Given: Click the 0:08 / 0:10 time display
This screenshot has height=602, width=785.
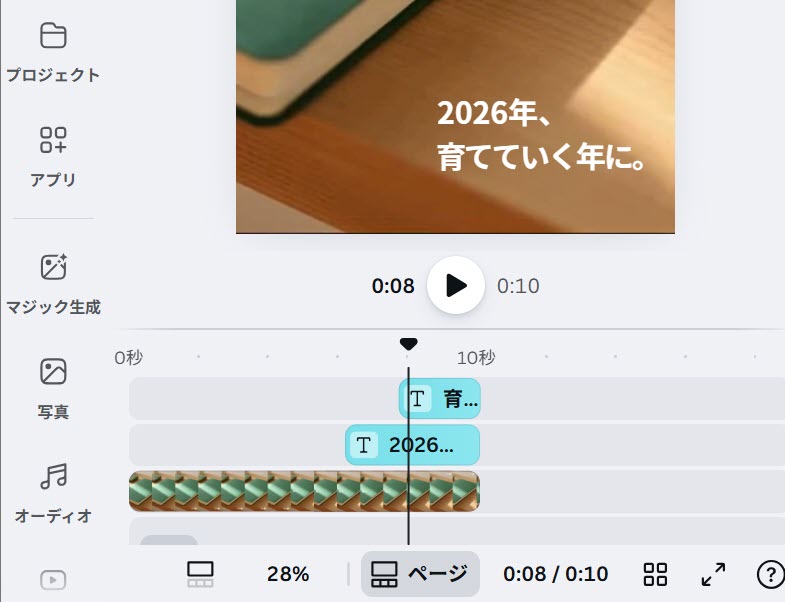Looking at the screenshot, I should [x=556, y=574].
